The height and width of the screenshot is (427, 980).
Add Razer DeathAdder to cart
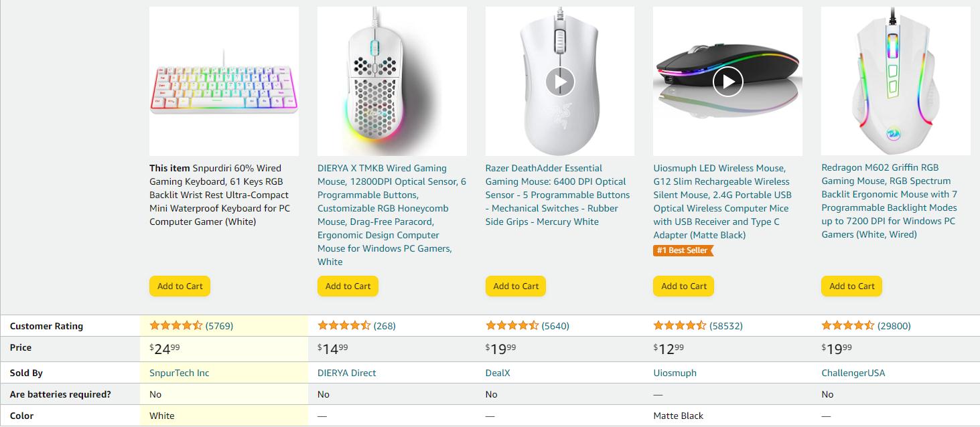coord(516,286)
